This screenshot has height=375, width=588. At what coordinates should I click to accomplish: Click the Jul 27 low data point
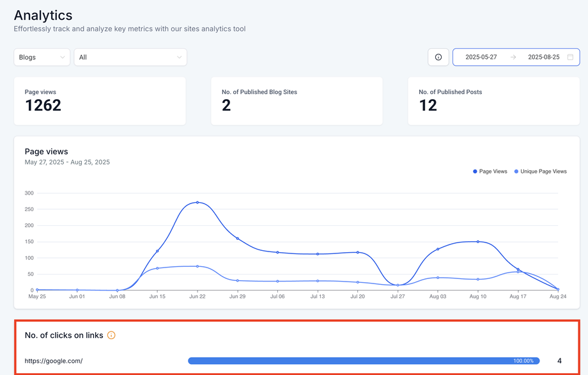pos(398,285)
